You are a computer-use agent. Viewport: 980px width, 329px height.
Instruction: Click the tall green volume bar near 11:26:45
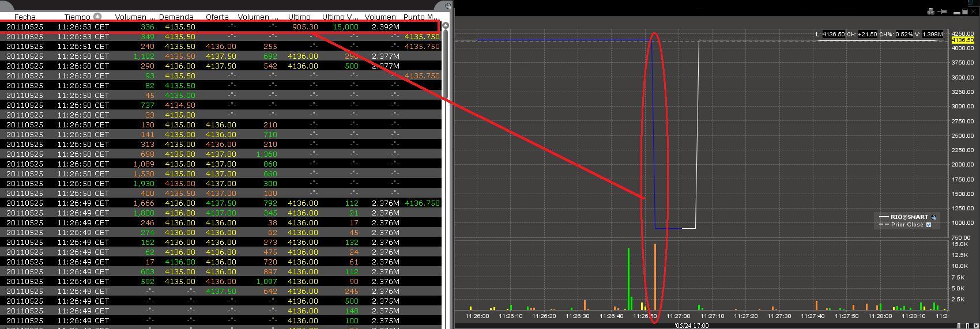click(x=628, y=279)
